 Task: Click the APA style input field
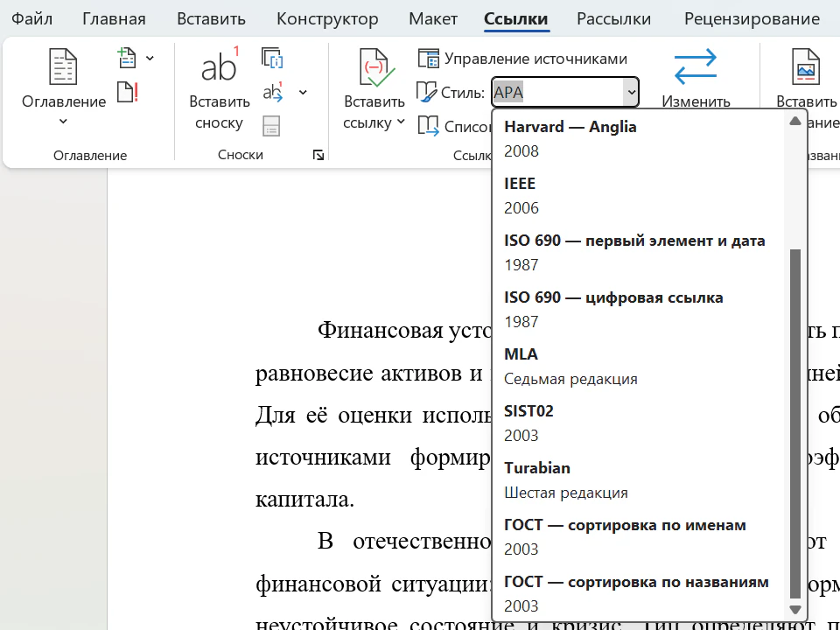pos(557,92)
